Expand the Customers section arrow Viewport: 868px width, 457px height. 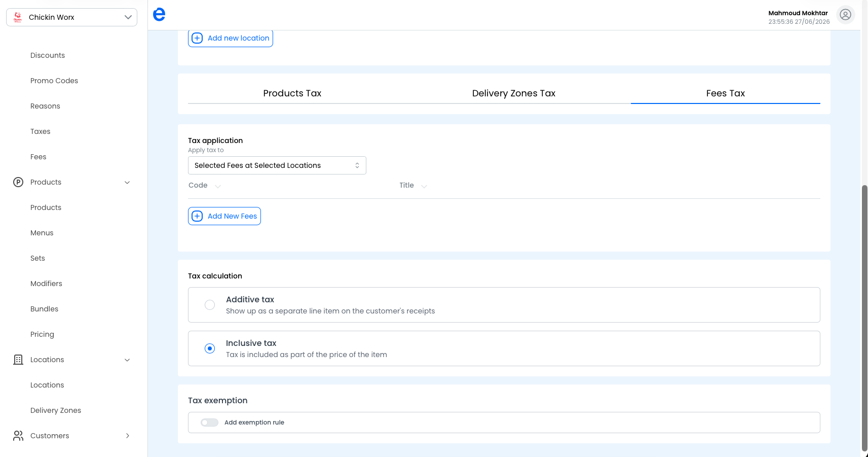click(127, 436)
